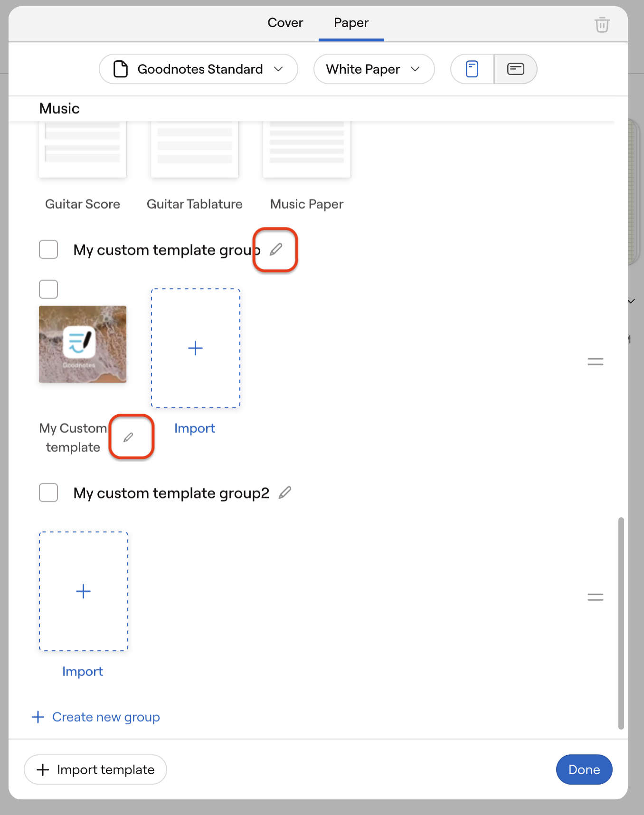This screenshot has height=815, width=644.
Task: Click Import template button
Action: pyautogui.click(x=95, y=769)
